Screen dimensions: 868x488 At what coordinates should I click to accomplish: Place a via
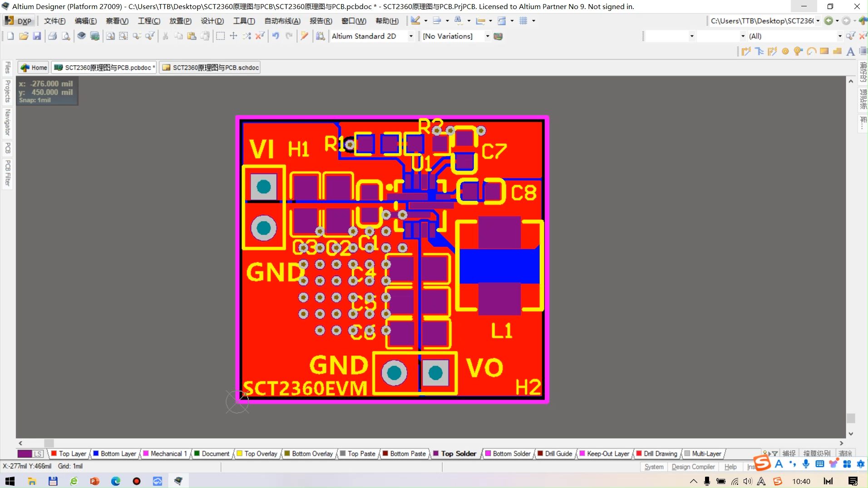pos(799,51)
